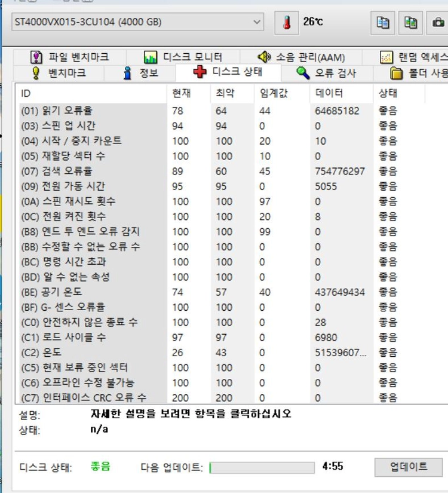Select the (C2) 온도 row
448x493 pixels.
222,353
